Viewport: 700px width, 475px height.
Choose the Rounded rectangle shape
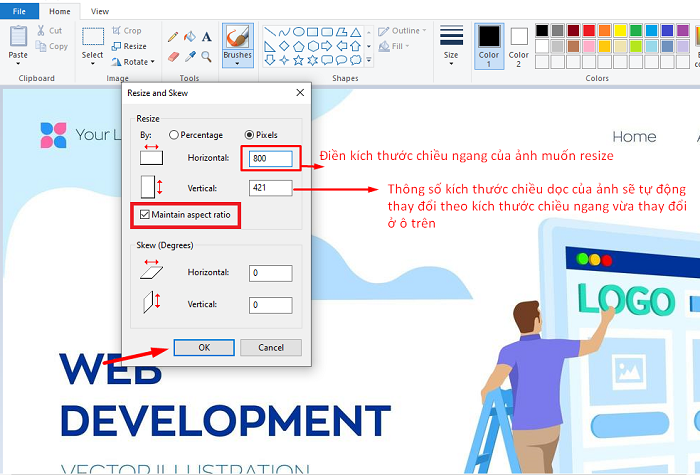point(327,32)
